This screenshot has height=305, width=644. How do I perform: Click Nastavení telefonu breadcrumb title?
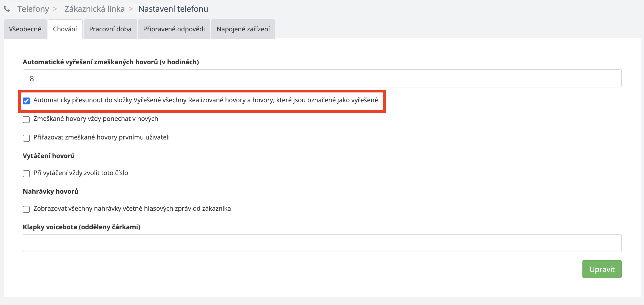(173, 9)
